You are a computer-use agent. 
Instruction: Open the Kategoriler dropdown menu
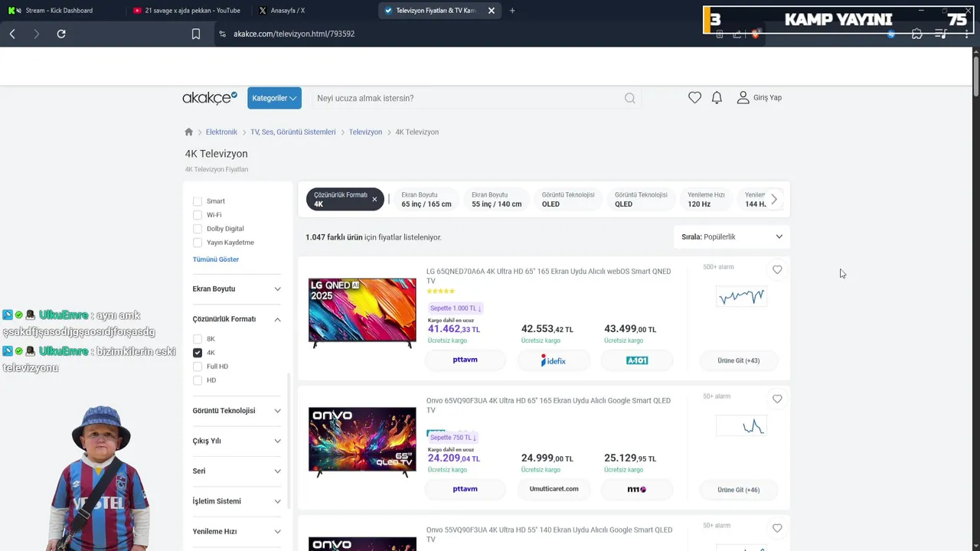[274, 98]
